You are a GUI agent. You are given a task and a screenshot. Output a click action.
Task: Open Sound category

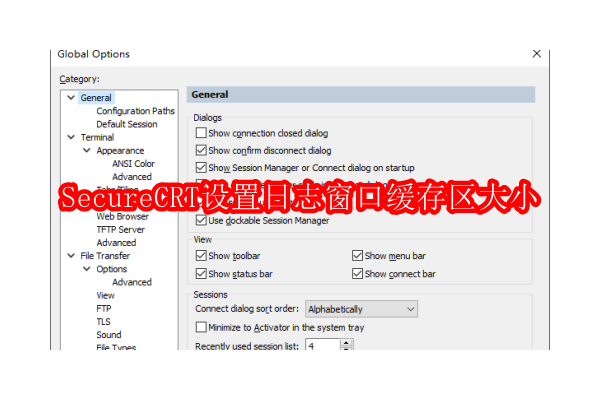109,335
